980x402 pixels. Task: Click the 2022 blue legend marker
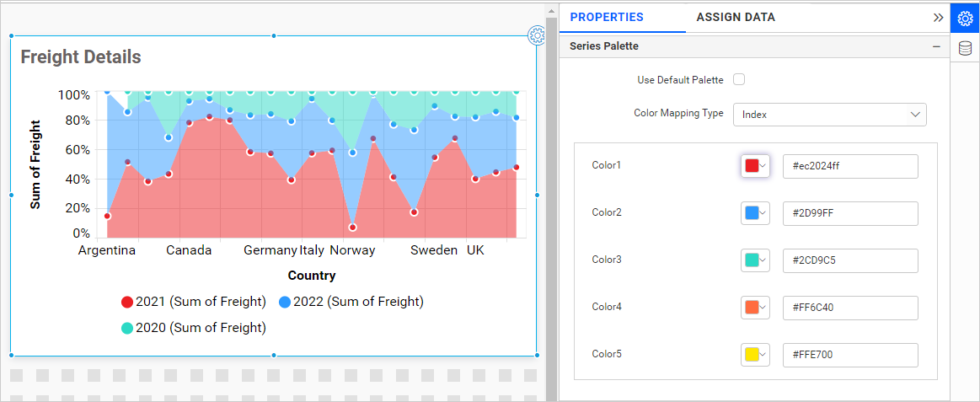[285, 303]
